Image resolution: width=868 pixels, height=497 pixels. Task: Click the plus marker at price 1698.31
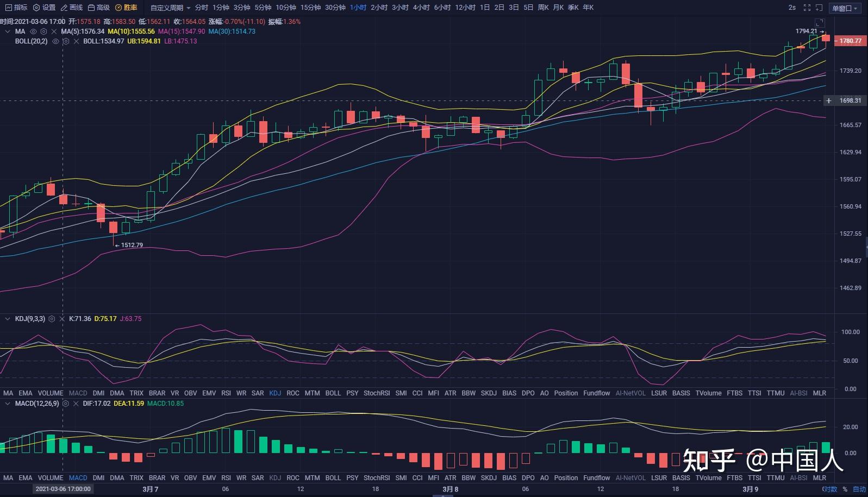click(x=828, y=100)
